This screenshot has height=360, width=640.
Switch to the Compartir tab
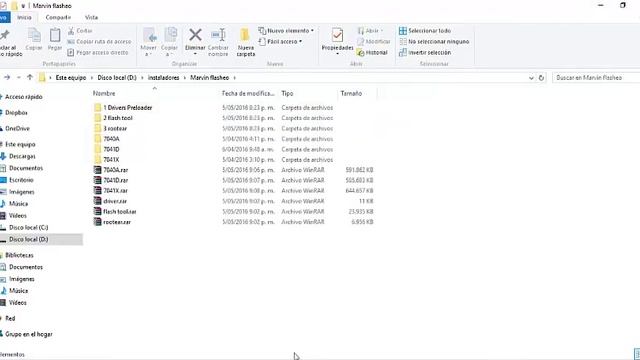(58, 17)
